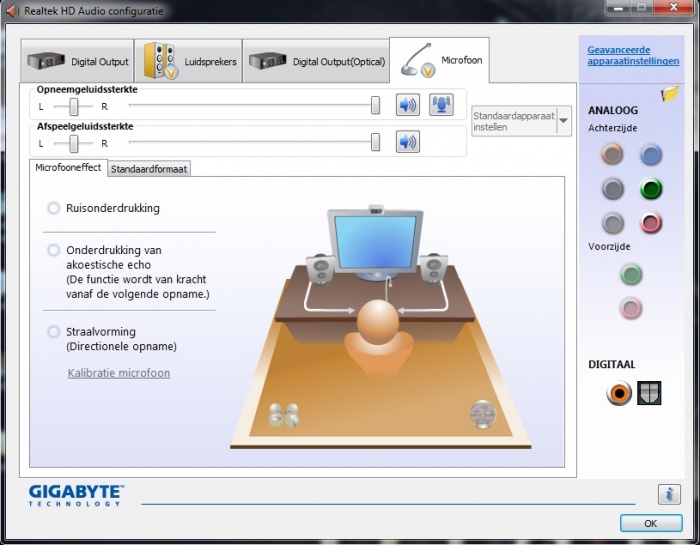Viewport: 700px width, 545px height.
Task: Select the Microfooneffect sub-tab
Action: coord(68,168)
